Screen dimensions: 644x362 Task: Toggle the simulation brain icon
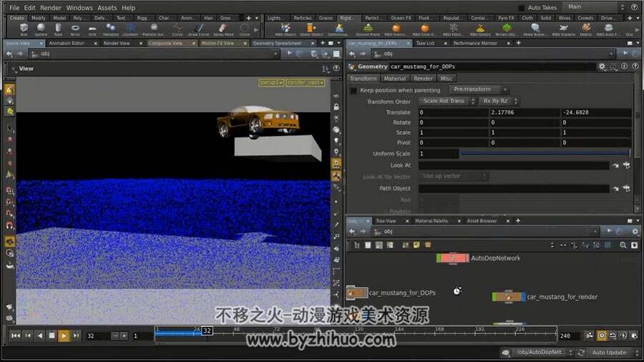tap(506, 353)
